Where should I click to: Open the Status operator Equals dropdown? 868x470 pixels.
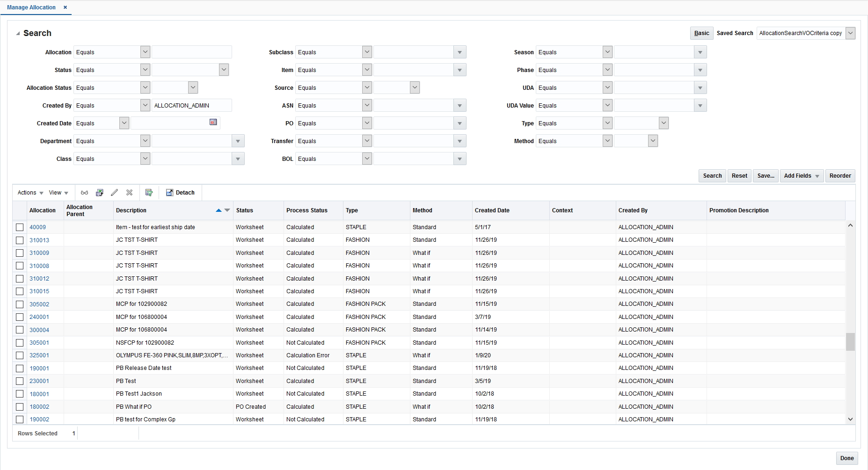[145, 69]
